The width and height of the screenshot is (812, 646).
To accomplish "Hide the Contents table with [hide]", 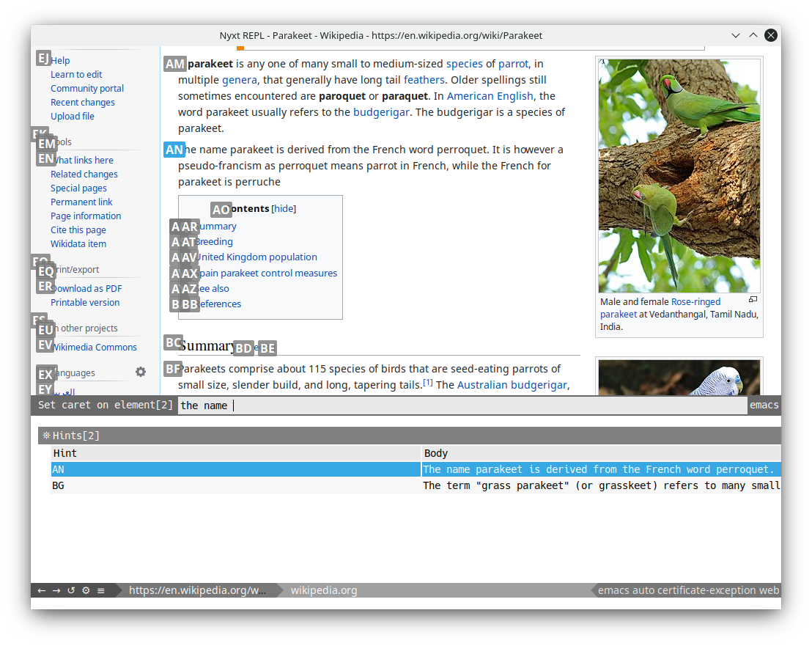I will tap(284, 208).
